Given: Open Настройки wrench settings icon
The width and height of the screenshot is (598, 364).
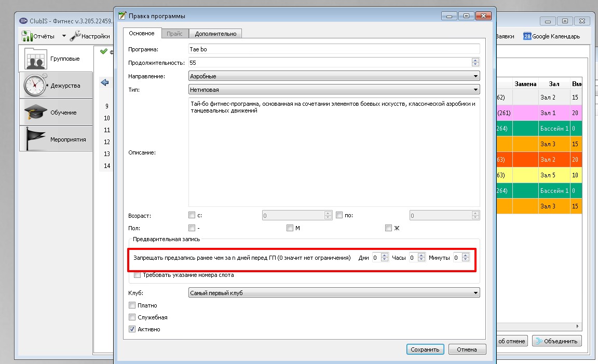Looking at the screenshot, I should click(x=75, y=36).
